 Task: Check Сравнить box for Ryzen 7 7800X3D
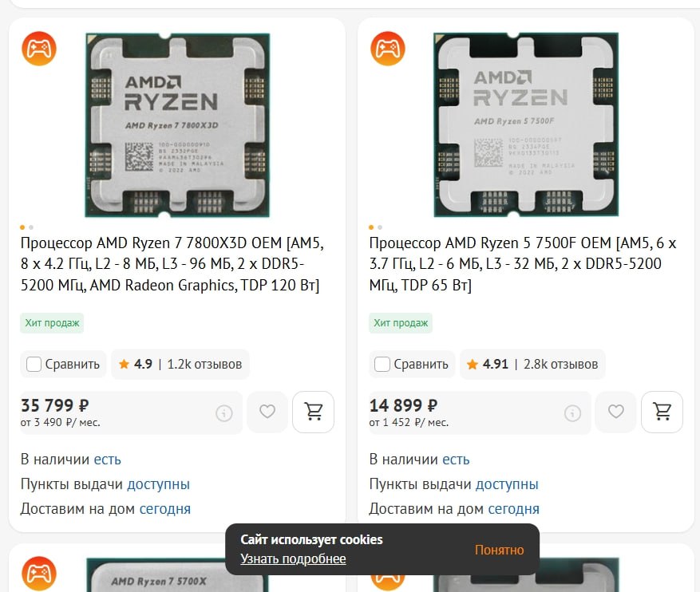click(x=34, y=365)
